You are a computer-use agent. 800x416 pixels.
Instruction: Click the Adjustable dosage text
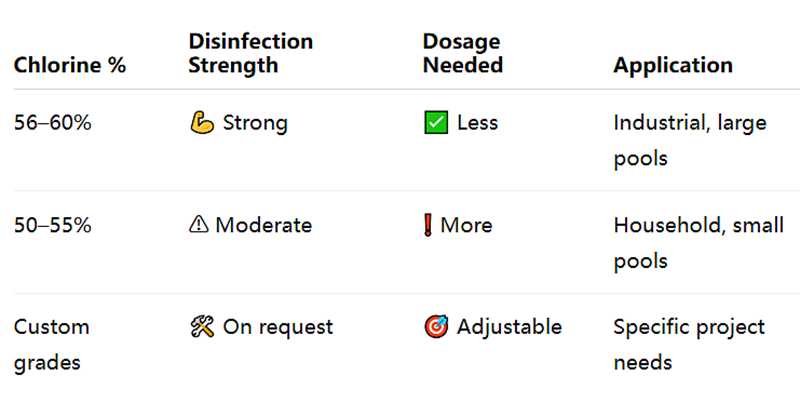509,327
